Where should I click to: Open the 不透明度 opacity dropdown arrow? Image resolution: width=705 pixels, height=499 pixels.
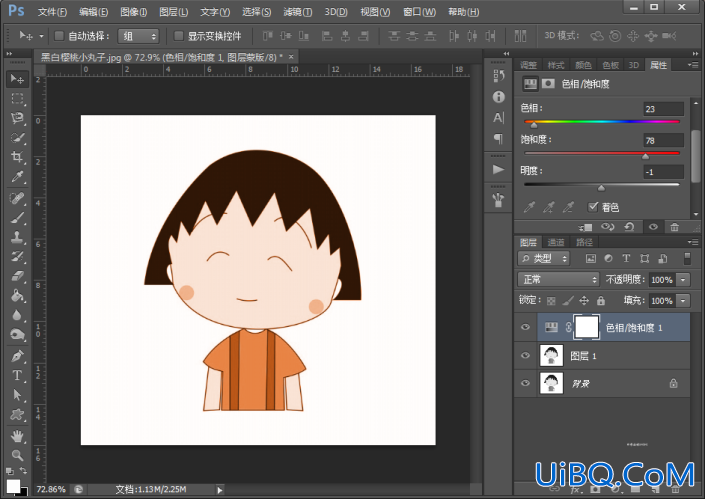[683, 280]
